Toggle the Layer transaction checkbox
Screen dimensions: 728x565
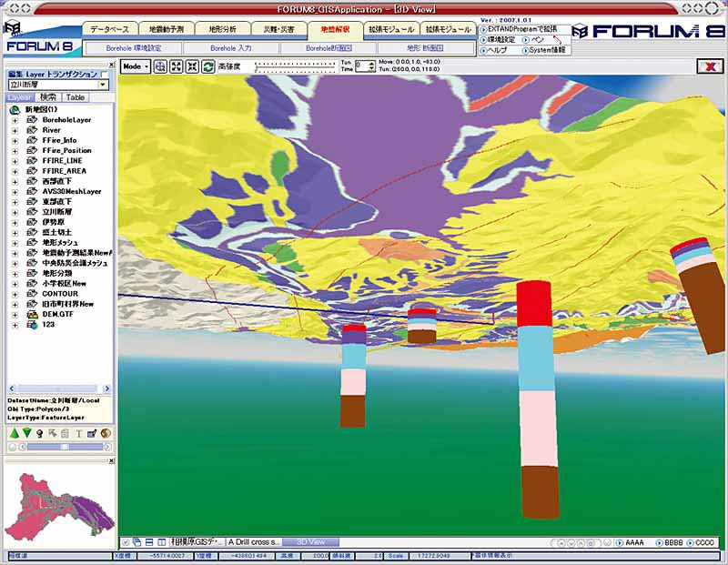(x=105, y=75)
